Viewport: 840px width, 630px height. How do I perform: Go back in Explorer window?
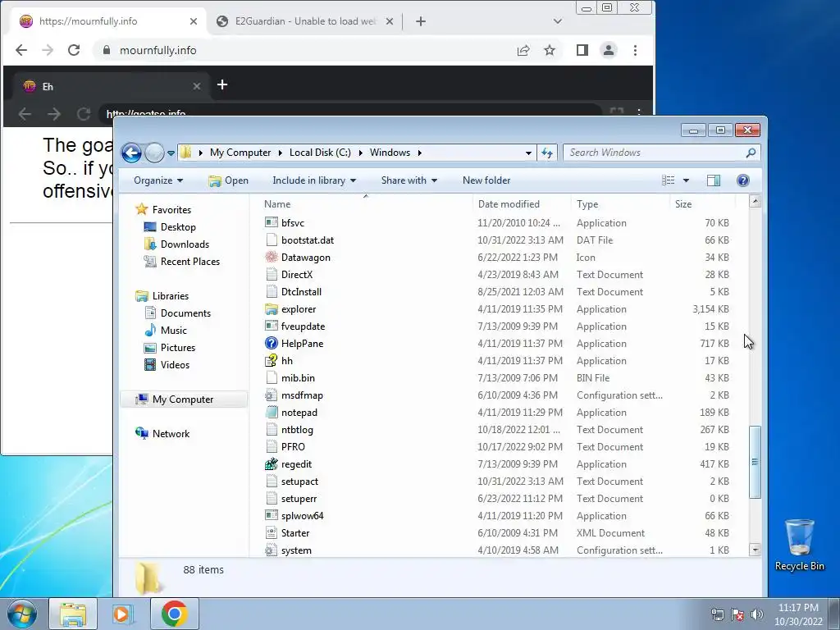tap(131, 153)
